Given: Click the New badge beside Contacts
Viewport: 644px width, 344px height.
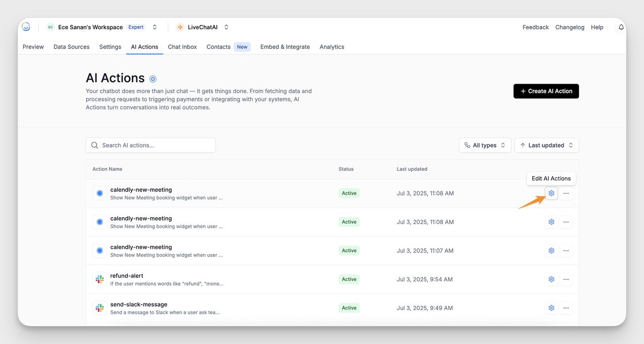Looking at the screenshot, I should 242,47.
